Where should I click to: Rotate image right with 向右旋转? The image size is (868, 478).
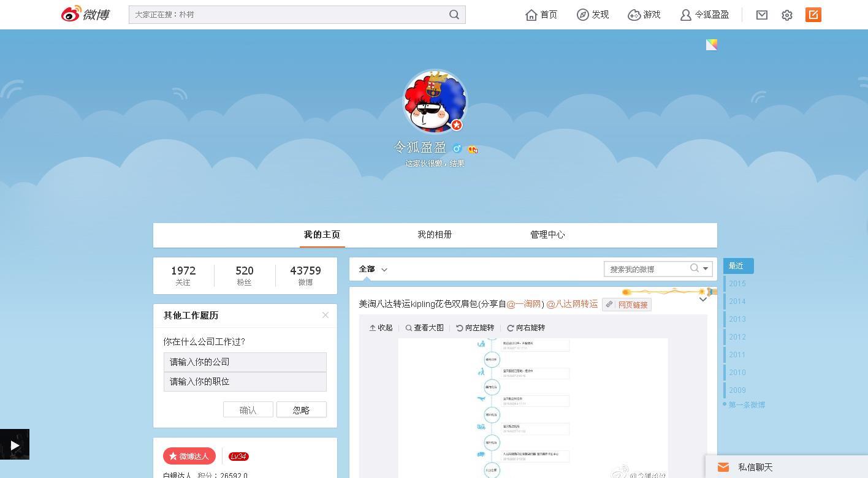[526, 328]
